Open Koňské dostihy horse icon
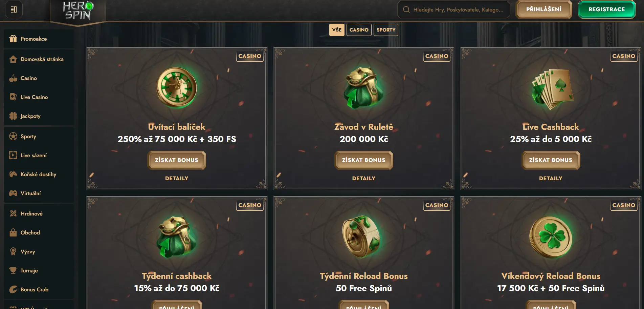This screenshot has width=644, height=309. pyautogui.click(x=13, y=174)
